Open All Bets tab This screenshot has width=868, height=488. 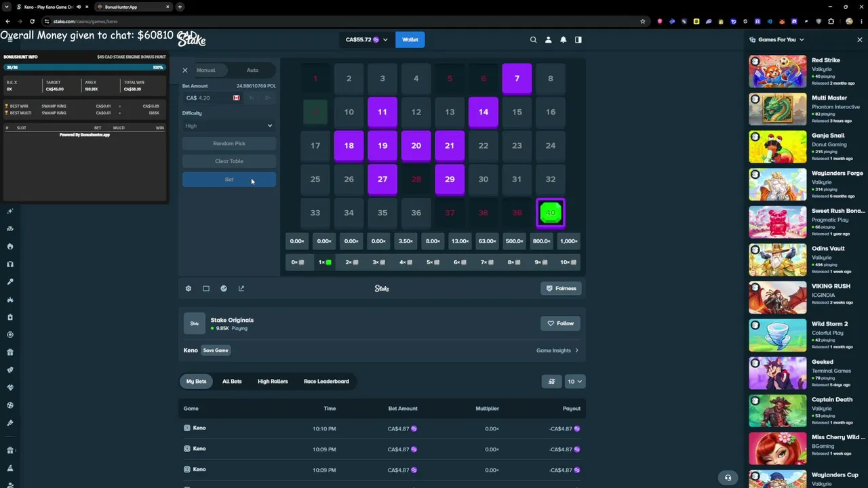[x=232, y=381]
